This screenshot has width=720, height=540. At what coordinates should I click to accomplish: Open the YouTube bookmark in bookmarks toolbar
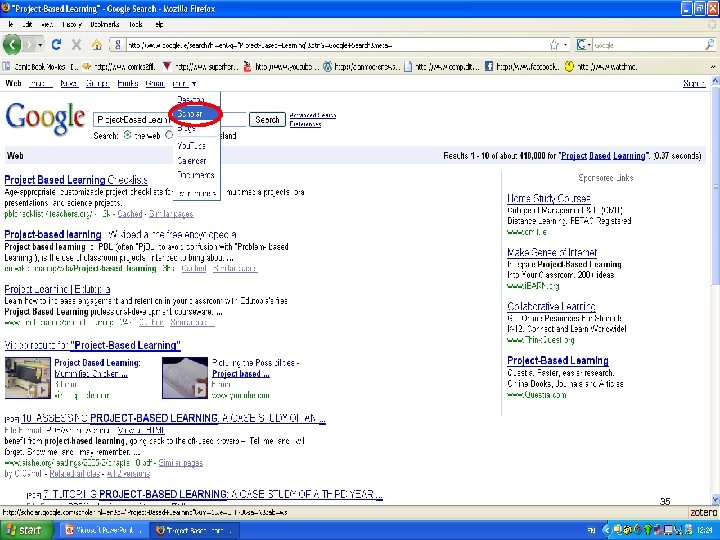(281, 67)
